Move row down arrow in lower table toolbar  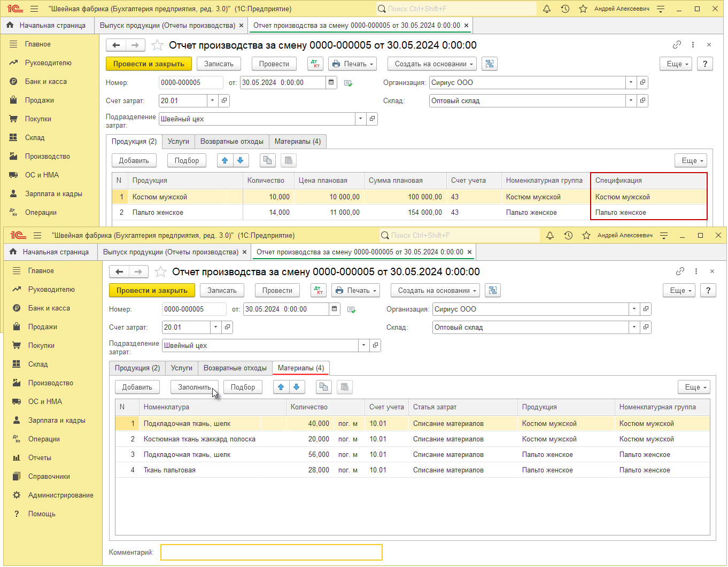[x=297, y=387]
